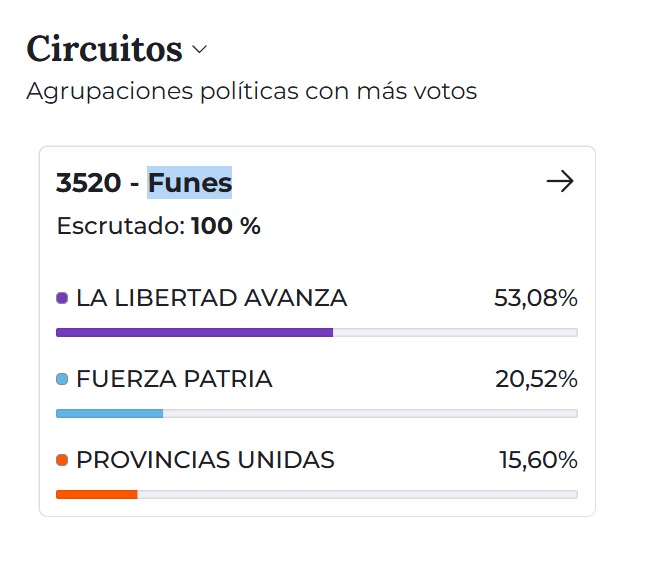Screen dimensions: 646x588
Task: Click the Agrupaciones políticas con más votos subtitle
Action: (x=251, y=91)
